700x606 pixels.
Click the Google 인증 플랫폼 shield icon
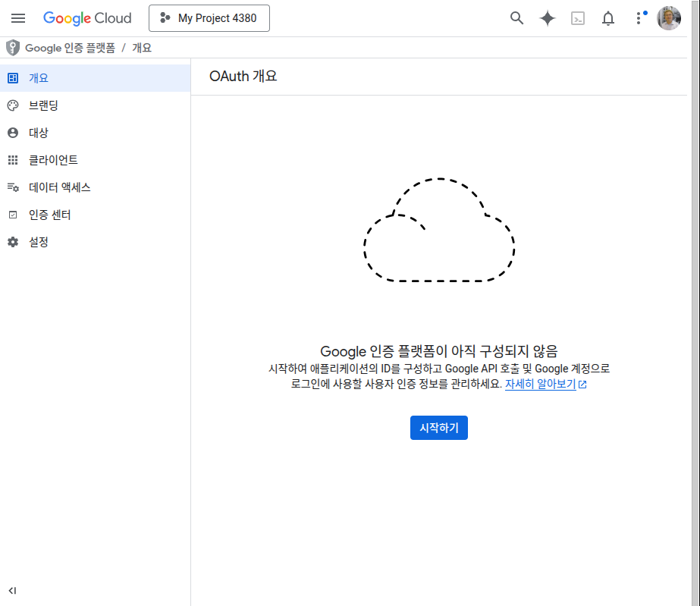click(12, 48)
